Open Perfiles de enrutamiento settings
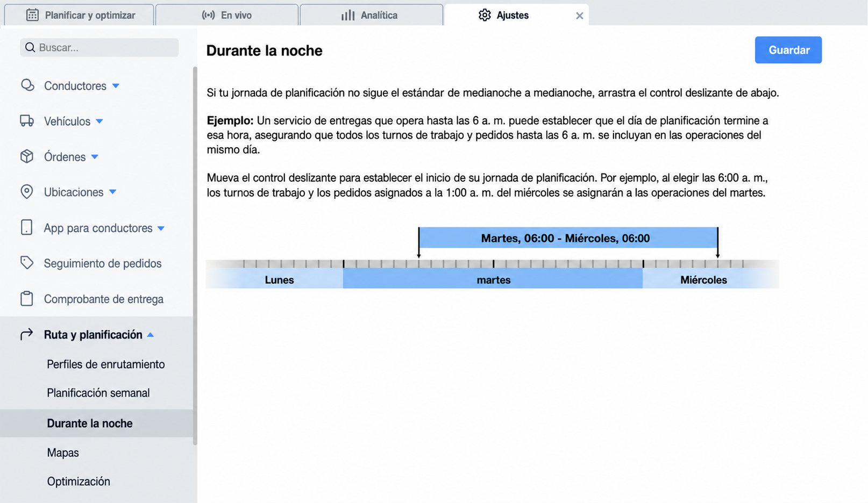 (x=105, y=364)
